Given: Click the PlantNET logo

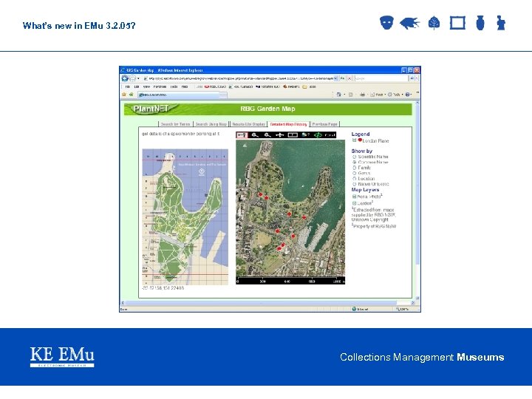Looking at the screenshot, I should 151,109.
